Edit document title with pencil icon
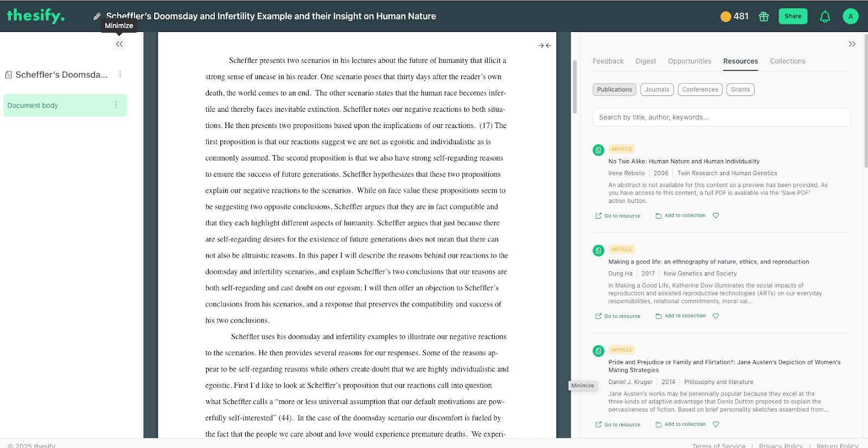 [x=97, y=16]
